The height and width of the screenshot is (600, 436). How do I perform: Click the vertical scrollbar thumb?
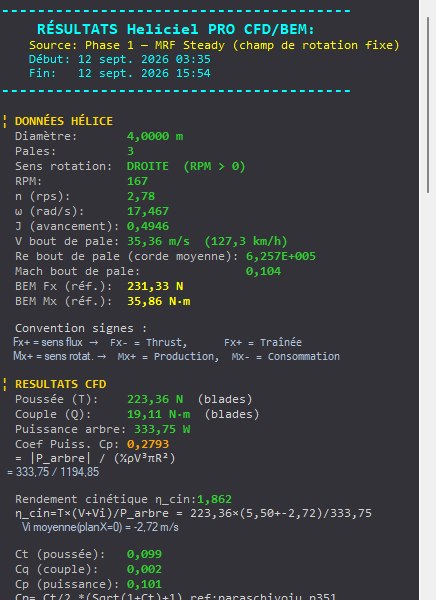pyautogui.click(x=428, y=105)
